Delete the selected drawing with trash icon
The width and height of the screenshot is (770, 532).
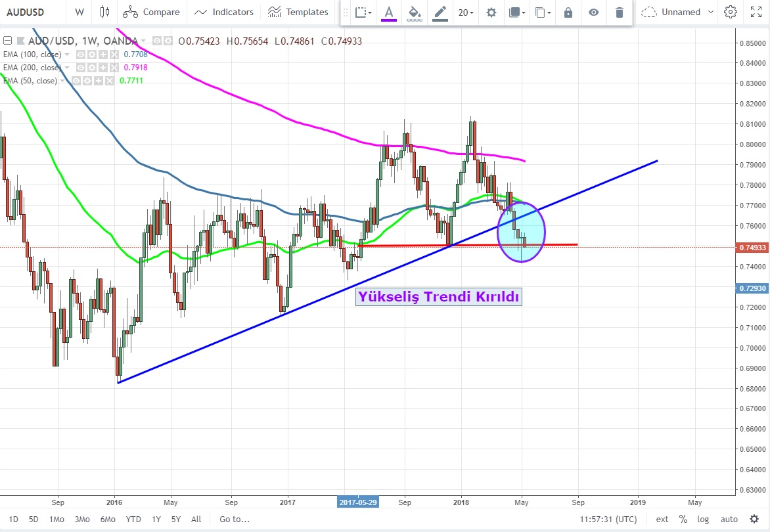619,12
